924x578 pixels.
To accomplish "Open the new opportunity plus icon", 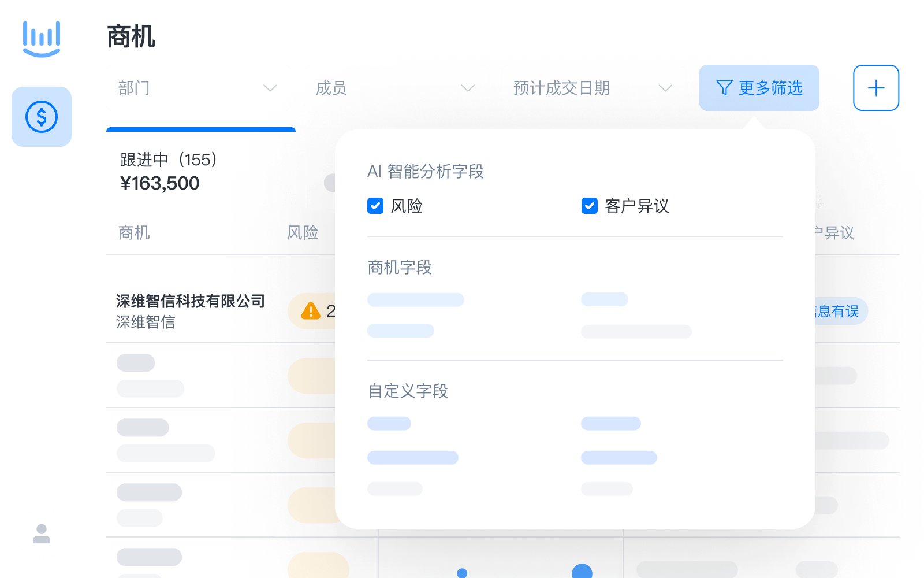I will click(x=876, y=88).
